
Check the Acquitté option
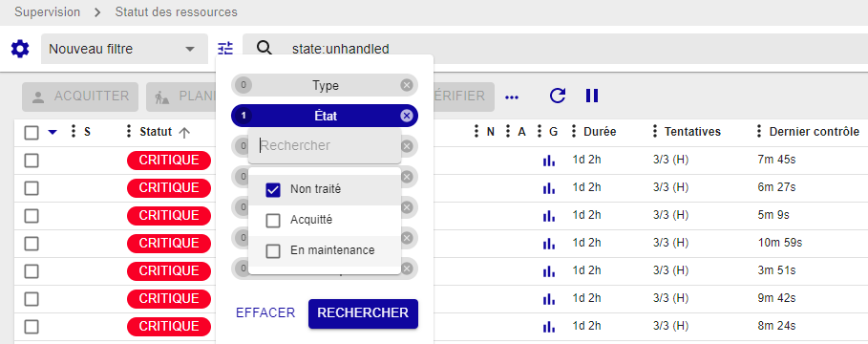click(x=273, y=221)
